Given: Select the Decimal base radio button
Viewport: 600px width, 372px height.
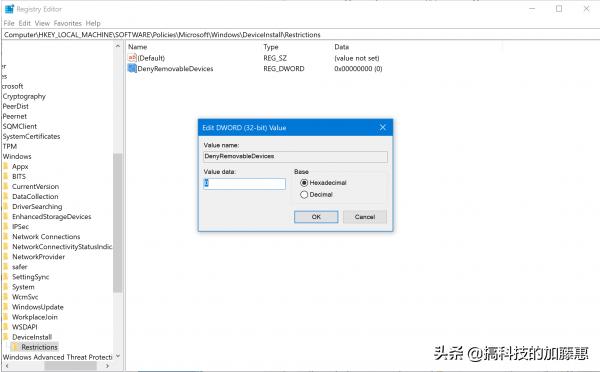Looking at the screenshot, I should point(304,194).
